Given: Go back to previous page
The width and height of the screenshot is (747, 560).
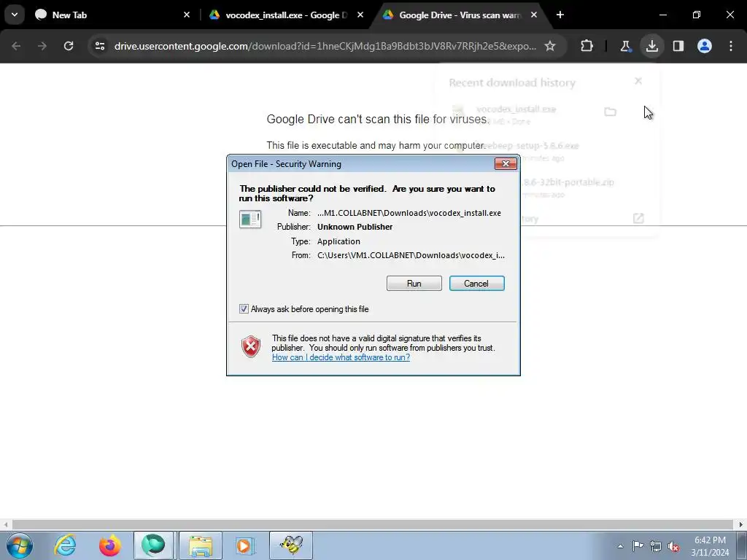Looking at the screenshot, I should pyautogui.click(x=16, y=46).
